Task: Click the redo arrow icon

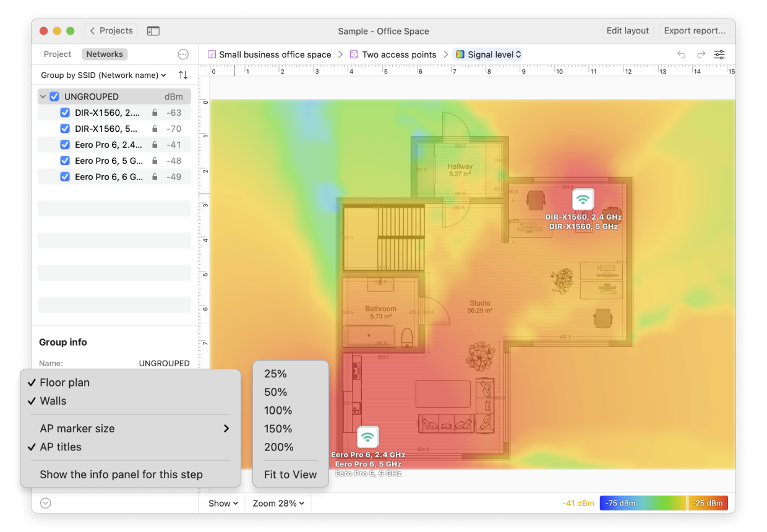Action: pos(701,54)
